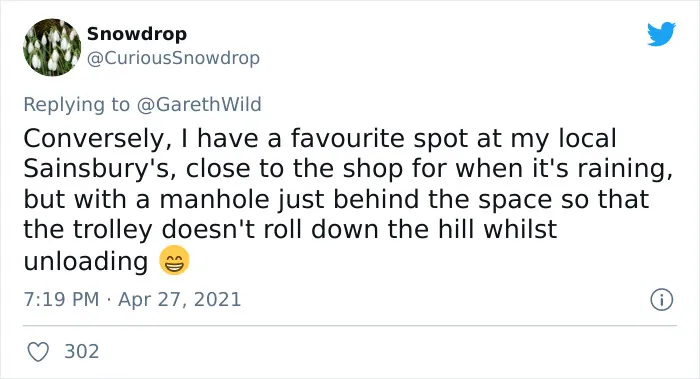Click the word 'unloading' in the tweet
700x379 pixels.
[86, 262]
